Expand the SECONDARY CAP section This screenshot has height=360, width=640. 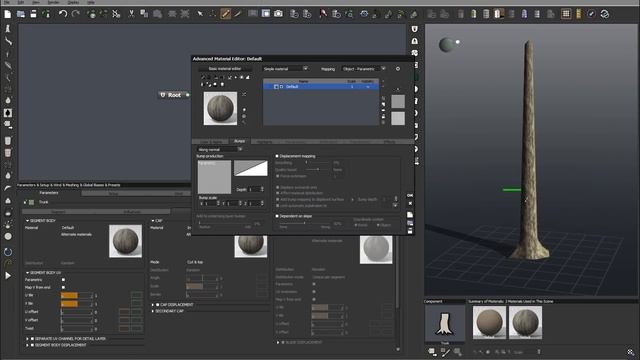[x=153, y=311]
